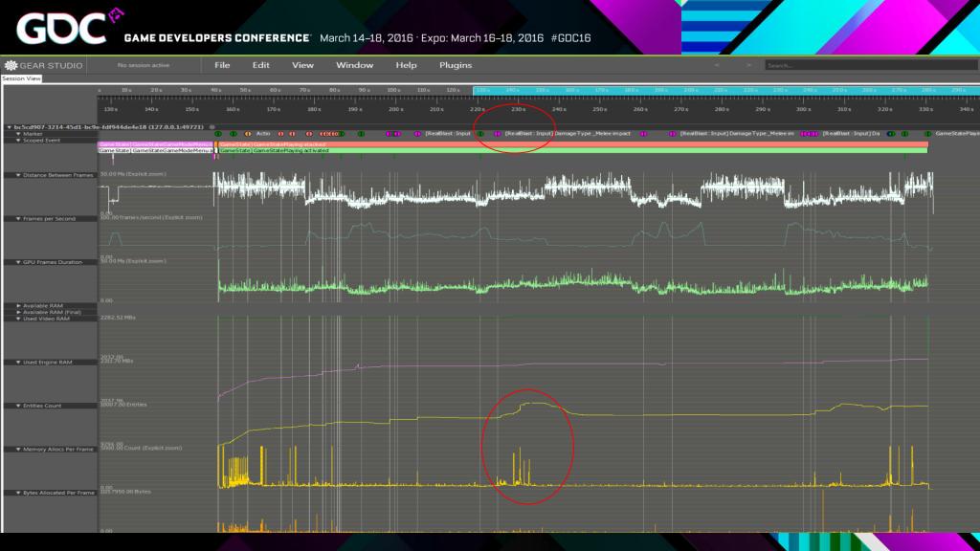Switch to the Session View tab
Screen dimensions: 980x551
coord(21,79)
